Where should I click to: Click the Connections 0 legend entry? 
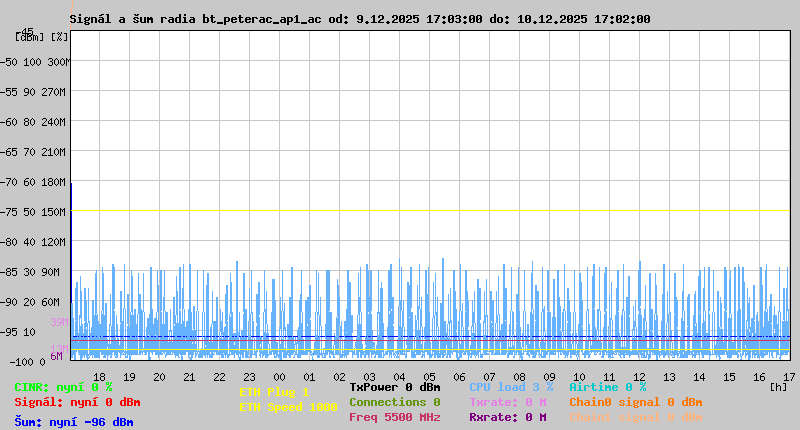coord(394,402)
